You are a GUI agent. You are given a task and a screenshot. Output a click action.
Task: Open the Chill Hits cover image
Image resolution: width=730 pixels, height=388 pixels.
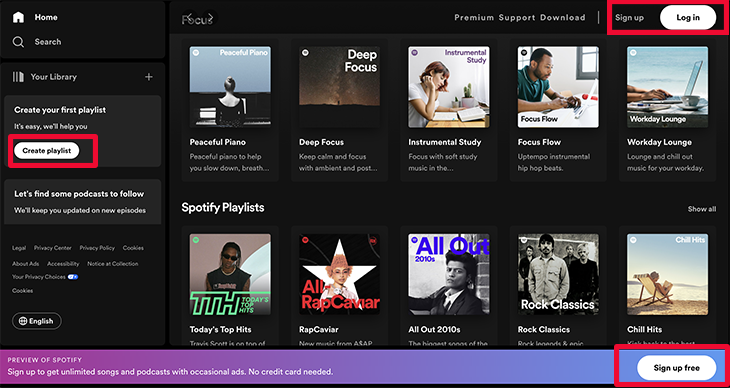[668, 274]
